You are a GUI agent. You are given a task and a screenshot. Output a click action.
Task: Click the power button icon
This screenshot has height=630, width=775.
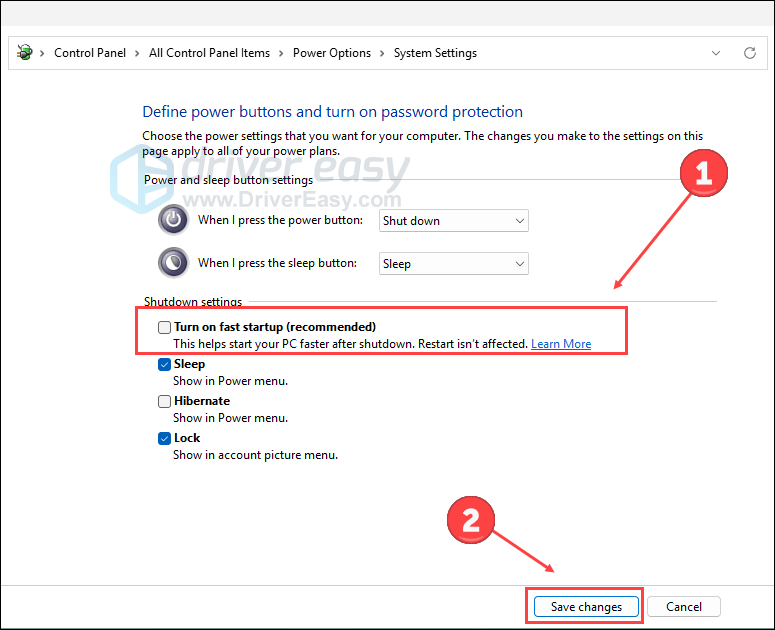173,220
